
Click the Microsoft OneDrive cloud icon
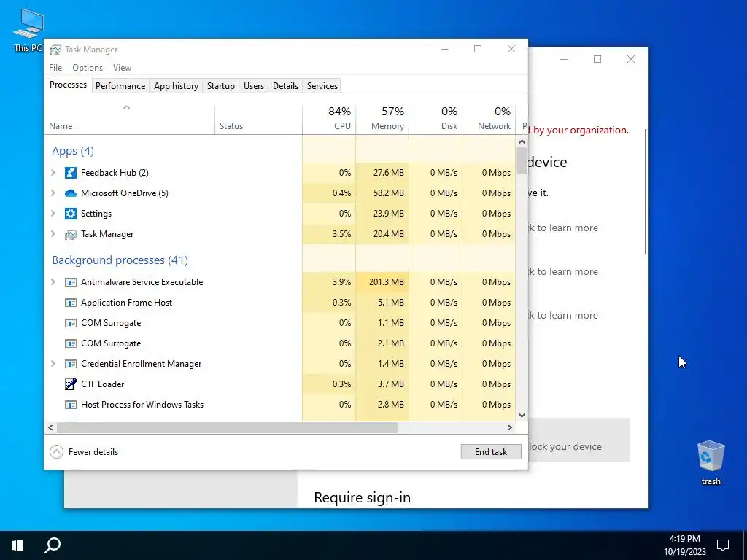pos(71,193)
